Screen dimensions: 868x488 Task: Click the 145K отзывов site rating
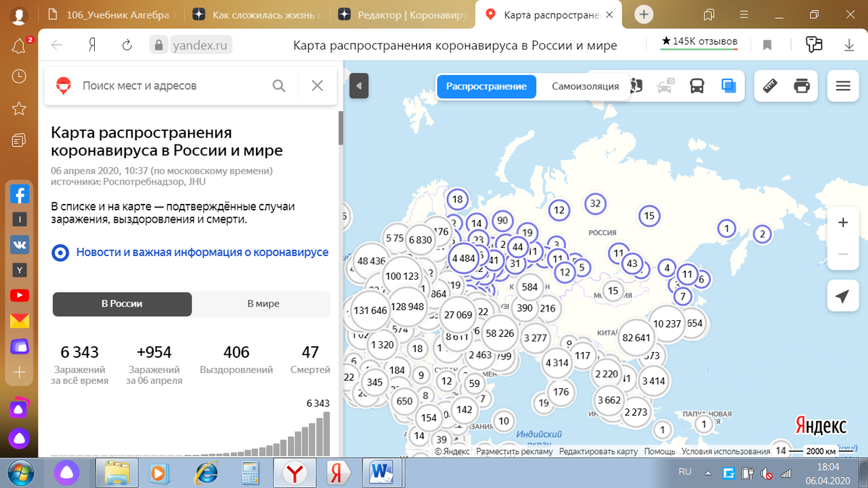(699, 42)
